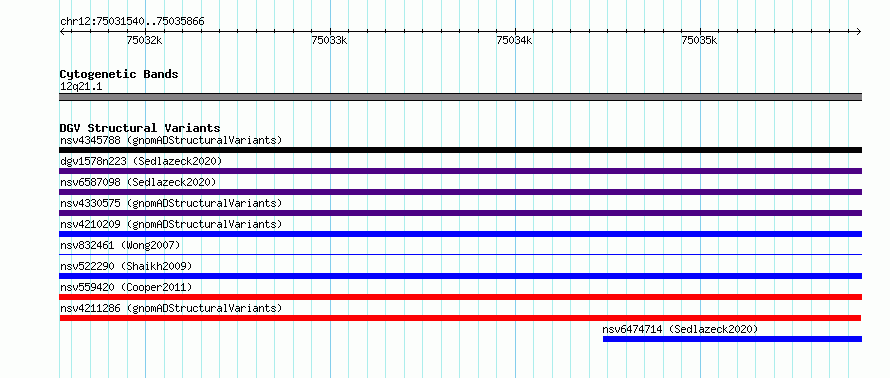This screenshot has height=378, width=890.
Task: Click the nsv6474714 Sedlazeck2020 label
Action: [680, 329]
